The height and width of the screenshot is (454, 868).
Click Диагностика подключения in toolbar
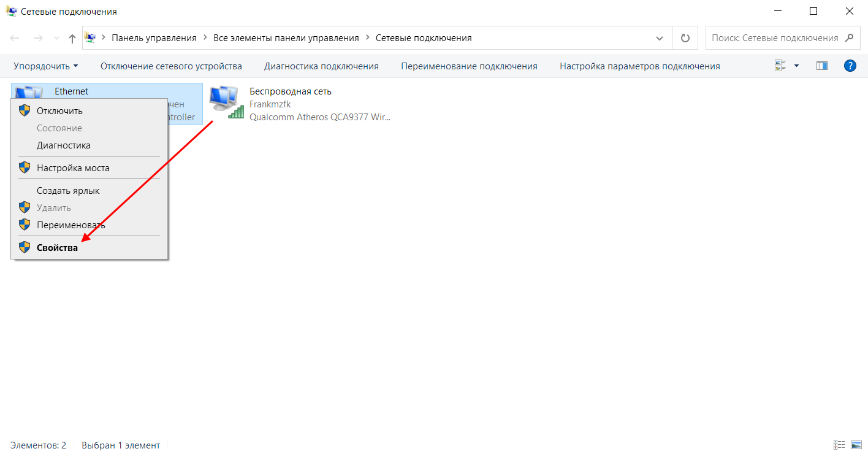coord(321,66)
